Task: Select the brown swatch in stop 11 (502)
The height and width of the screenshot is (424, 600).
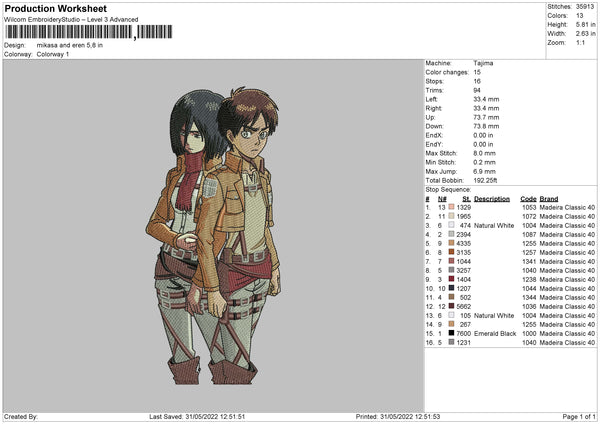Action: tap(452, 297)
